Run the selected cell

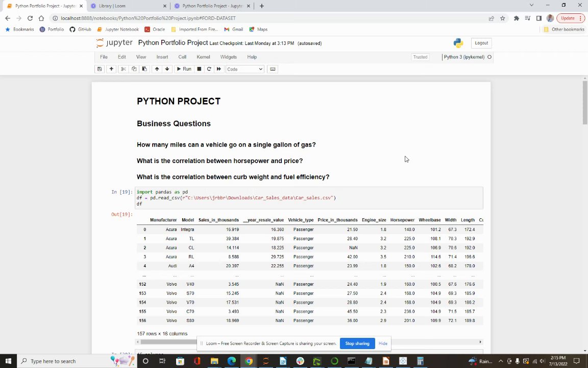click(x=184, y=69)
